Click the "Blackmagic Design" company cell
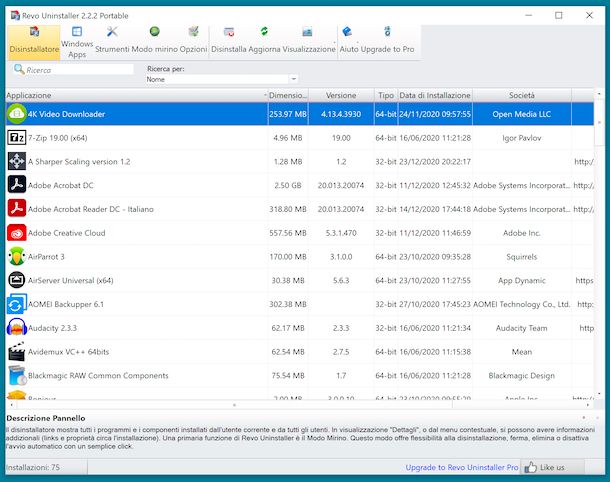Viewport: 610px width, 482px height. [x=522, y=376]
